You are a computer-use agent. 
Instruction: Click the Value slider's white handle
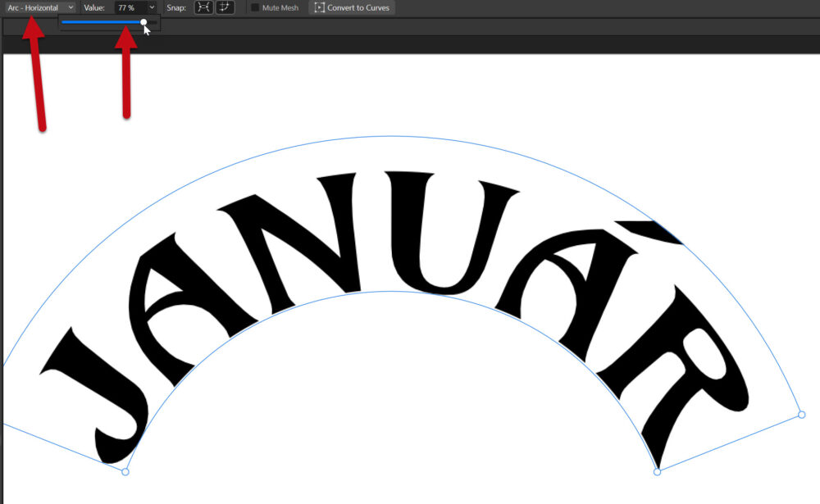tap(143, 22)
